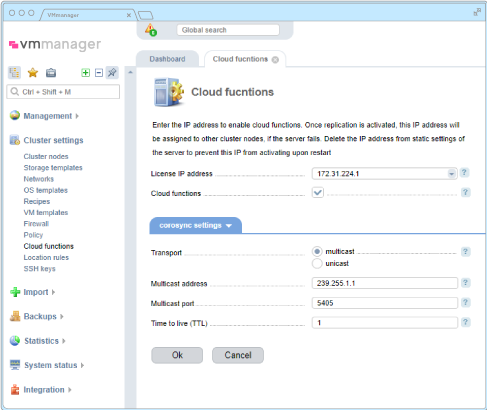Open help for Cloud functions checkbox
This screenshot has height=410, width=487.
pos(465,192)
